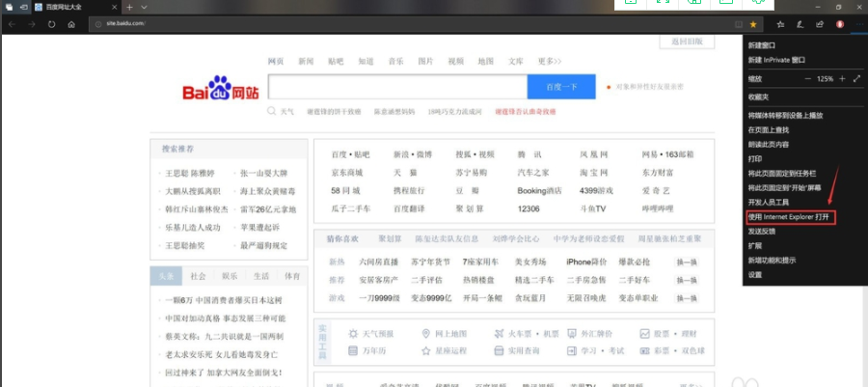Click the 学习 icon

point(572,350)
